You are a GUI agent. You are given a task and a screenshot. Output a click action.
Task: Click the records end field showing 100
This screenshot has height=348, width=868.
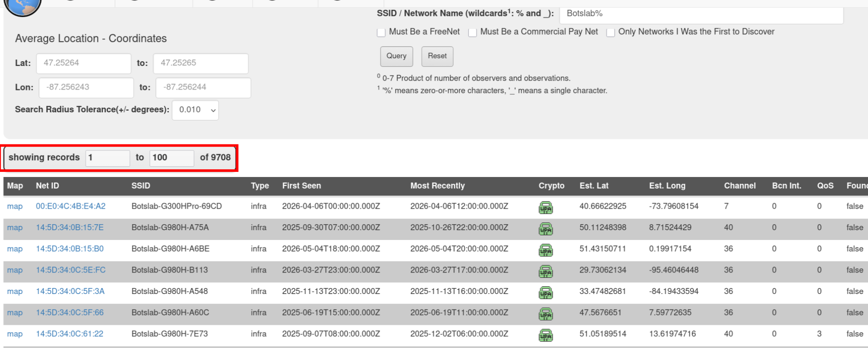pos(172,158)
